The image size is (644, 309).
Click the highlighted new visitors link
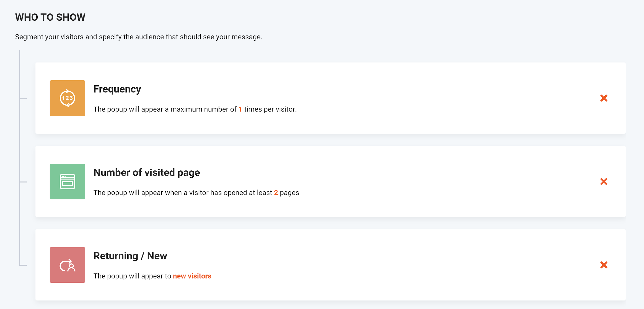192,276
